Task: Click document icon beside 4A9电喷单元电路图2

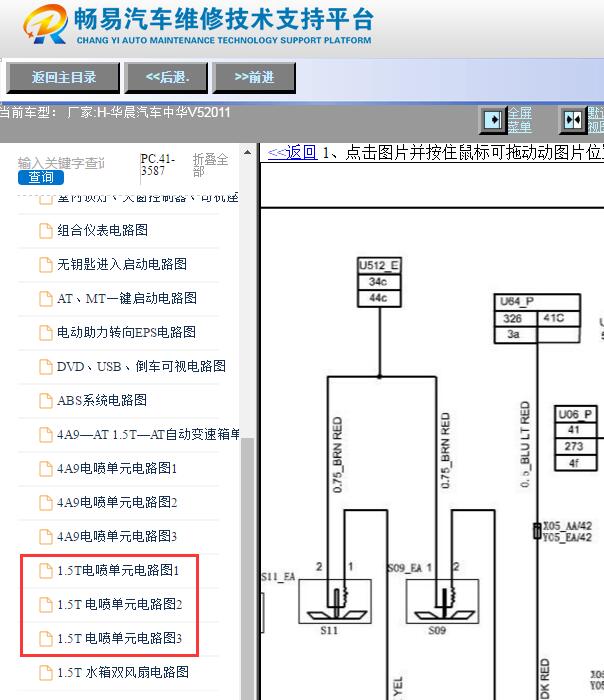Action: 46,503
